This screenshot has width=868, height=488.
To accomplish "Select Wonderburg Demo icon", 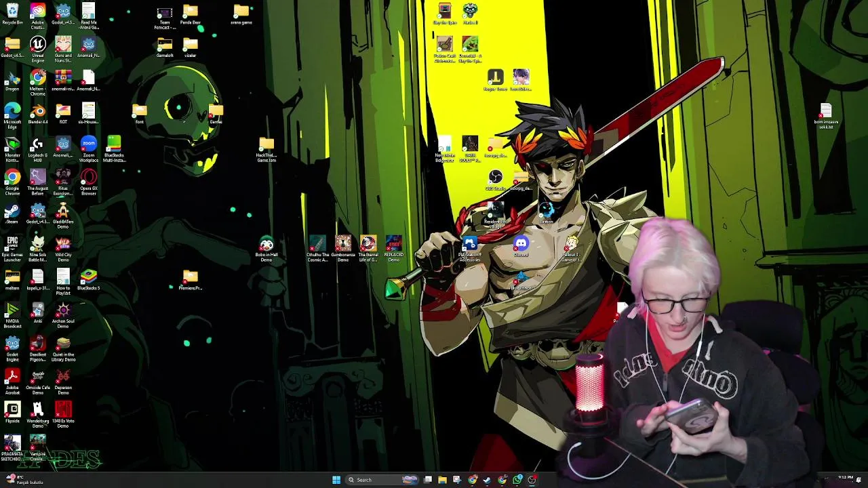I will click(38, 415).
